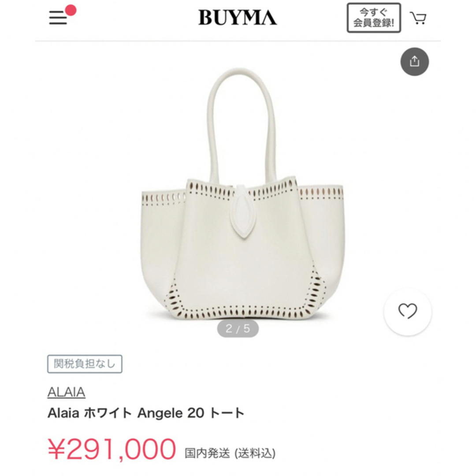
Task: Click the 国内発送 (送料込) shipping text
Action: [x=230, y=454]
